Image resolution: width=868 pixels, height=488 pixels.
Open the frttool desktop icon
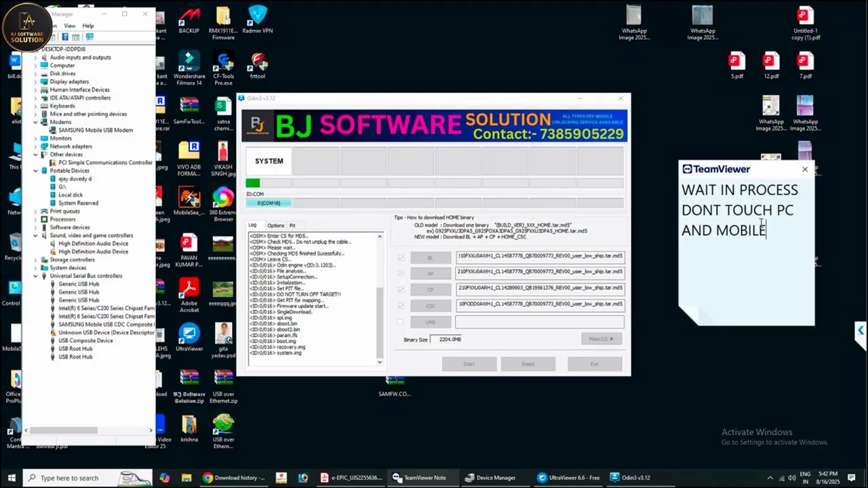[x=257, y=65]
